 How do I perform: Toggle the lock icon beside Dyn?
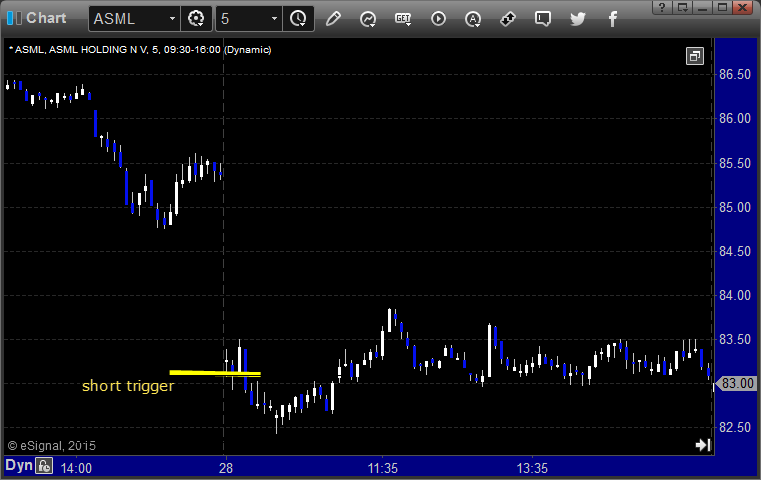[x=44, y=466]
